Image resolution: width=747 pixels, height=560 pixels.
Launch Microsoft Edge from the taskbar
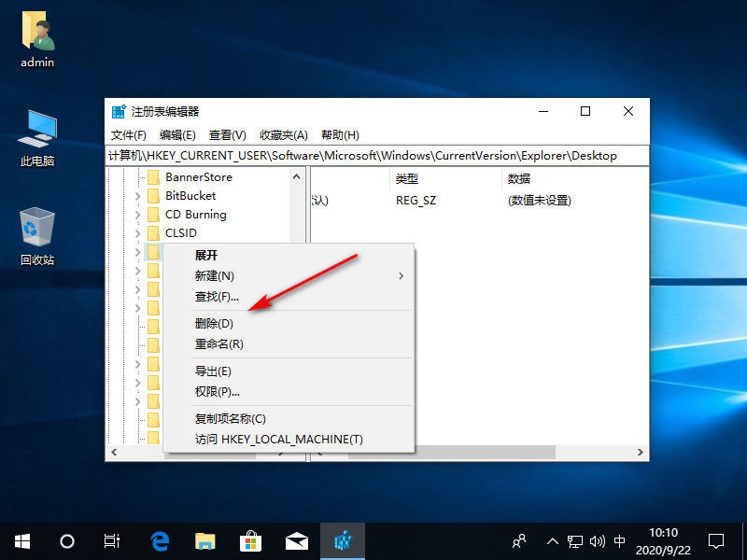coord(159,540)
